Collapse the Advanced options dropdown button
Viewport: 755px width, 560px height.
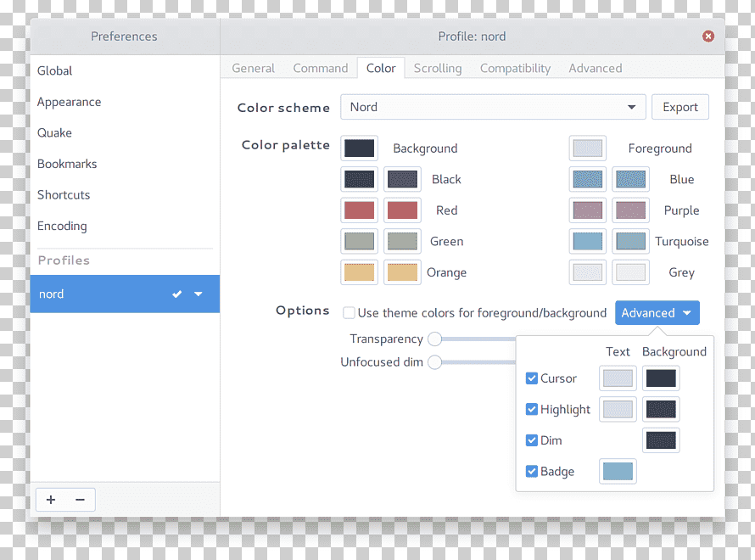[657, 313]
